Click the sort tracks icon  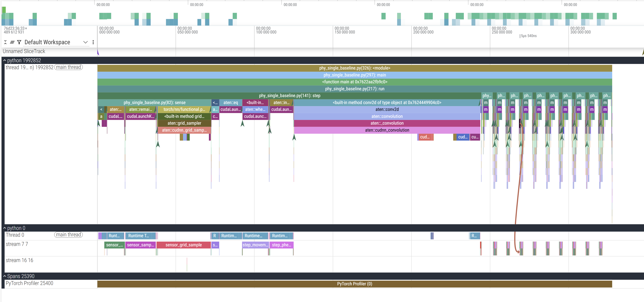click(12, 42)
